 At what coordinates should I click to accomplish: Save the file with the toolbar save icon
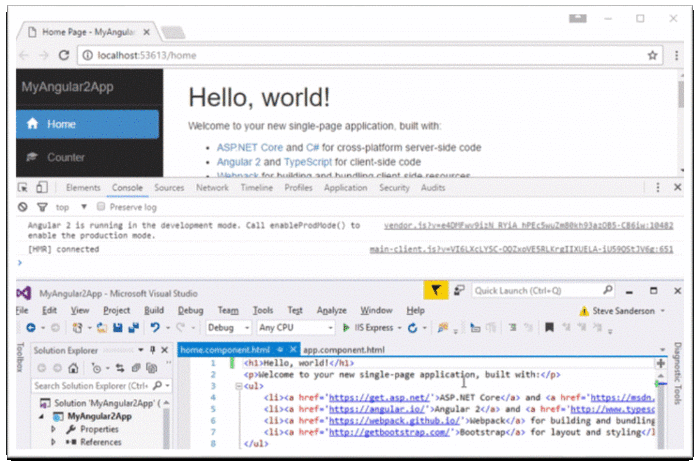[x=118, y=328]
